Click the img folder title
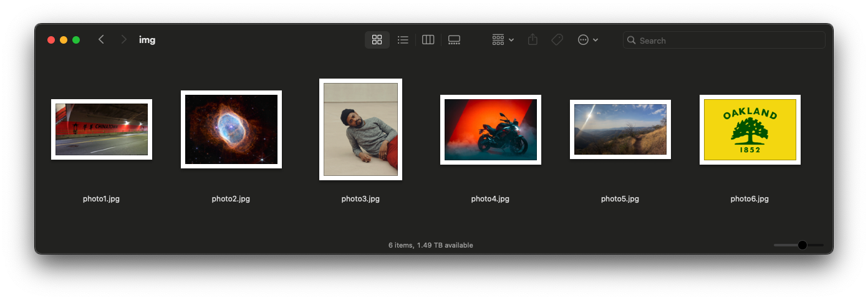 (x=147, y=40)
